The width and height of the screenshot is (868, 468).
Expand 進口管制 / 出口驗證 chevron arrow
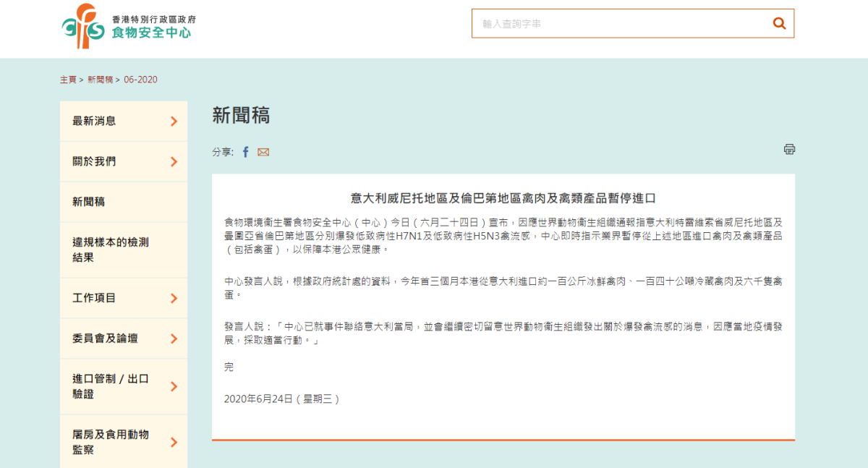coord(174,387)
